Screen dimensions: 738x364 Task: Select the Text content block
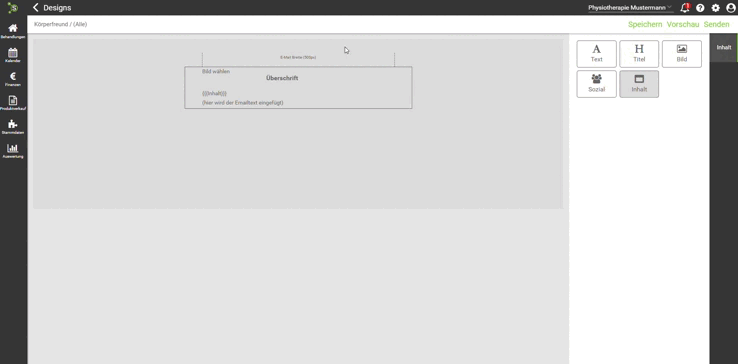click(x=596, y=54)
